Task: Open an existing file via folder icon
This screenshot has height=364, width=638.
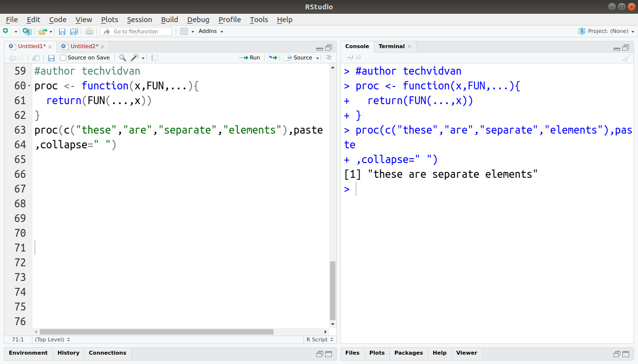Action: coord(43,30)
